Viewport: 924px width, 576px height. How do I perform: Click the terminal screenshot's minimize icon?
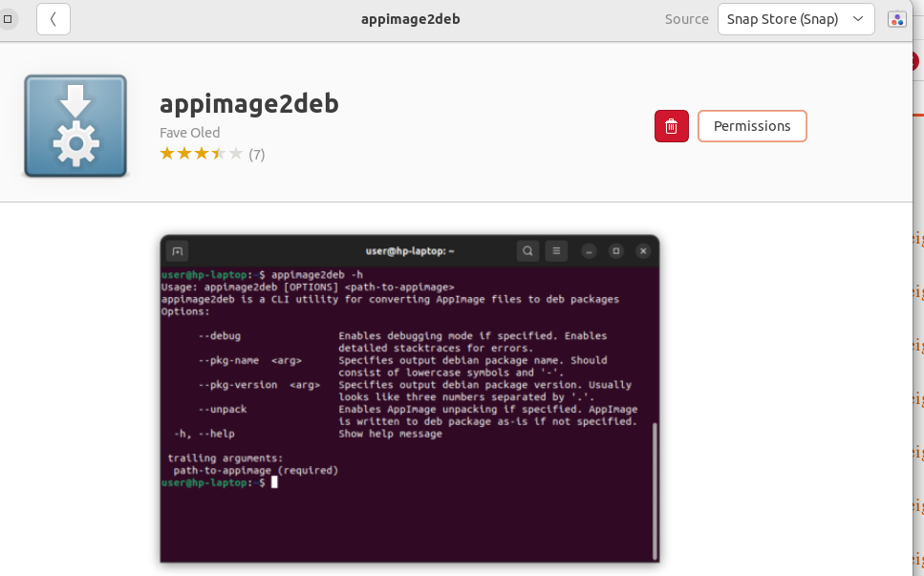click(x=590, y=251)
